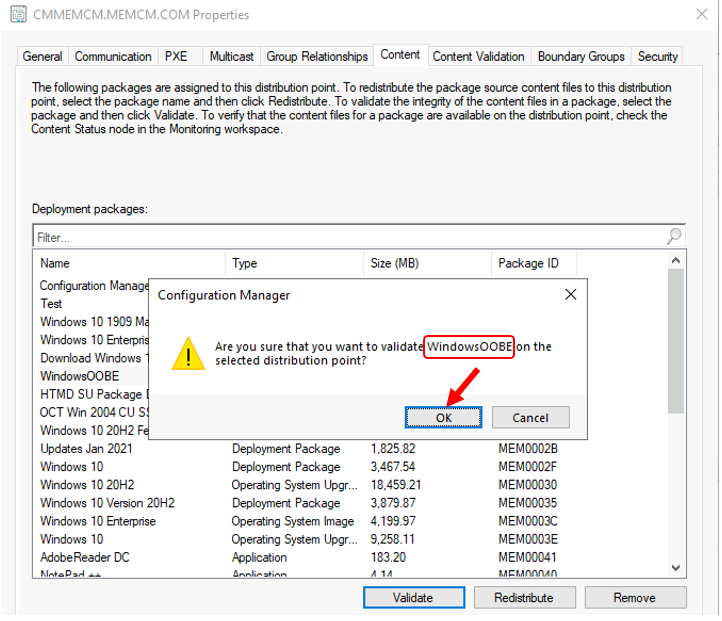The width and height of the screenshot is (722, 621).
Task: Click package ID MEM0002F
Action: click(528, 467)
